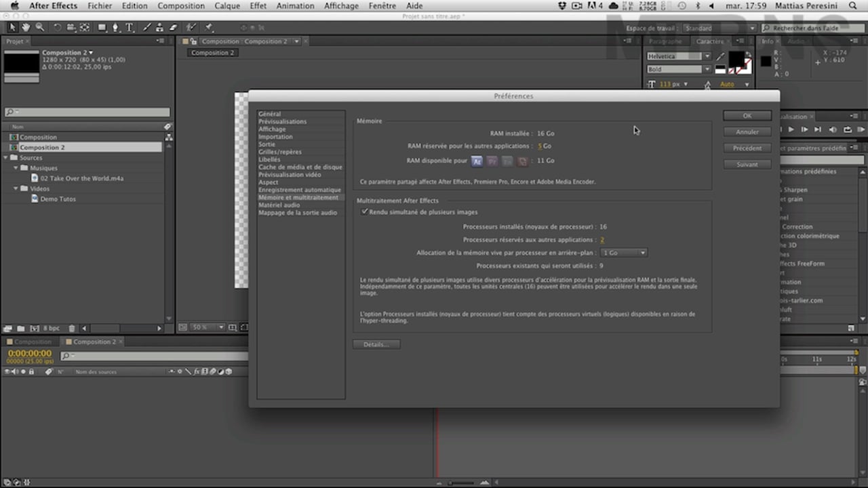The height and width of the screenshot is (488, 868).
Task: Click the Détails... button
Action: [x=376, y=344]
